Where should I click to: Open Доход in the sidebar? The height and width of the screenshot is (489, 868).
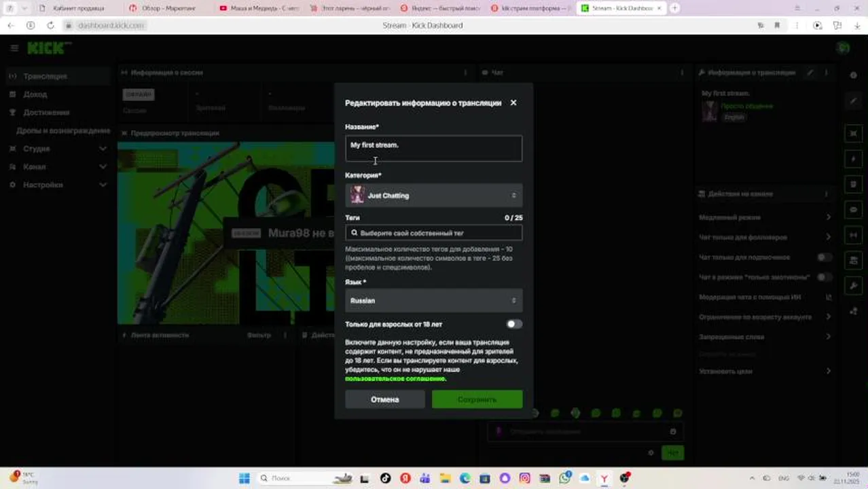coord(56,94)
